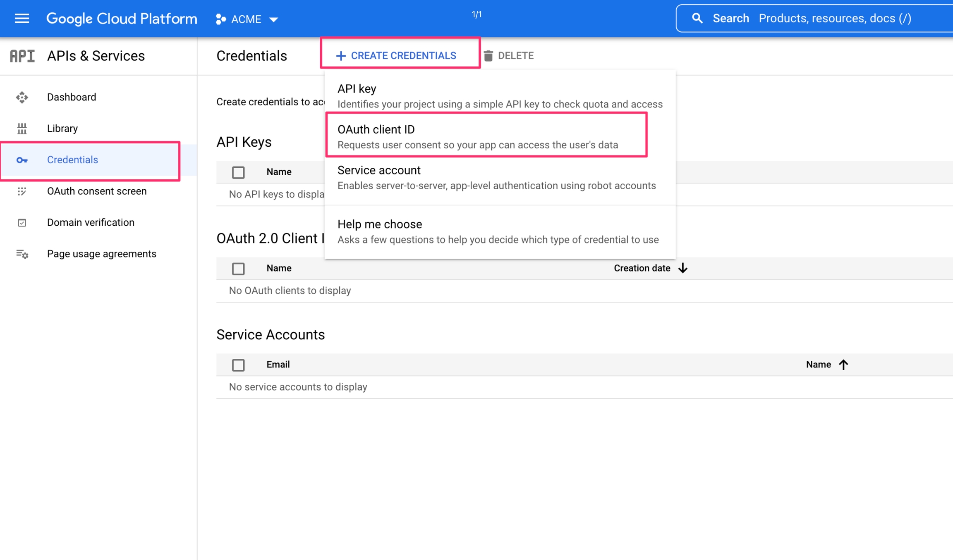Click the Credentials key icon
953x560 pixels.
(x=22, y=160)
